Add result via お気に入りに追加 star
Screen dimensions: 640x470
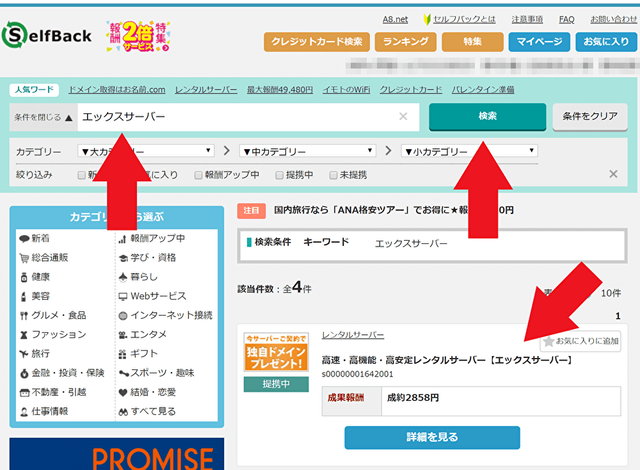pos(580,341)
